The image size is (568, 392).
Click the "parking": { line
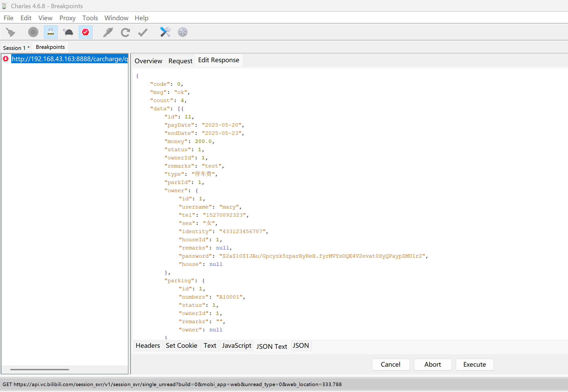click(x=185, y=281)
